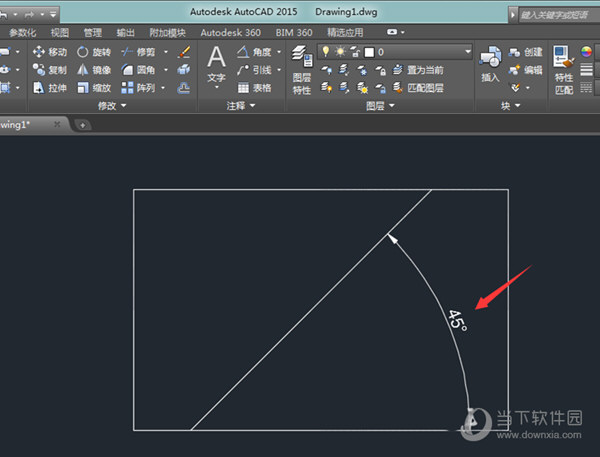600x457 pixels.
Task: Click Edit block (编辑) button
Action: (525, 70)
